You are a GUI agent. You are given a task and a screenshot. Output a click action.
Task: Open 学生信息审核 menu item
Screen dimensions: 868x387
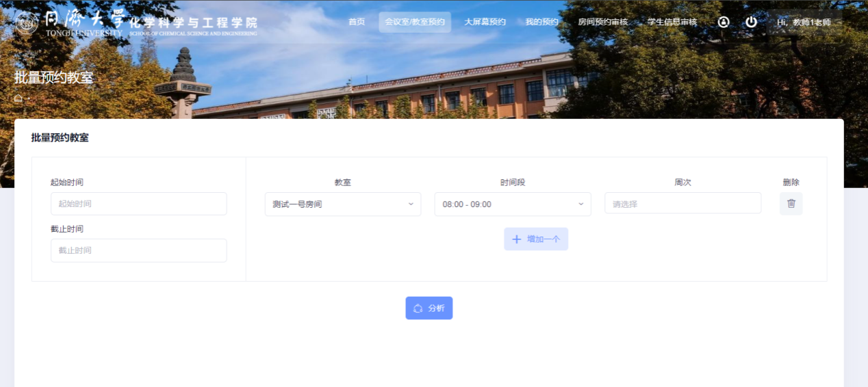click(672, 22)
